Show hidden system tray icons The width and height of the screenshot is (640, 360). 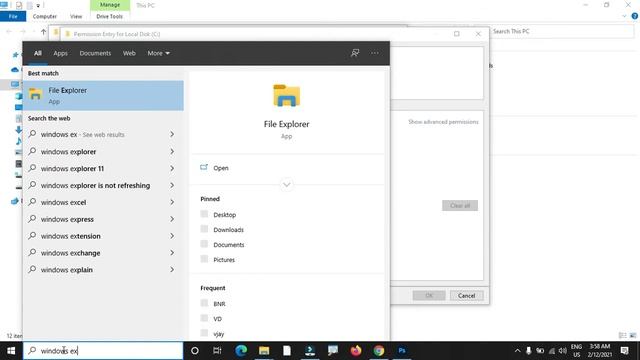517,351
